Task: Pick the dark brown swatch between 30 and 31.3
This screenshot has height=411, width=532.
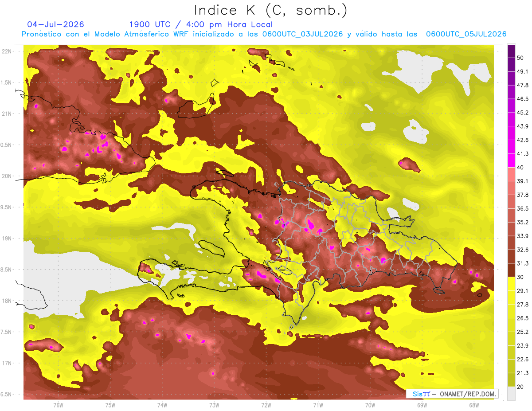Action: click(511, 270)
